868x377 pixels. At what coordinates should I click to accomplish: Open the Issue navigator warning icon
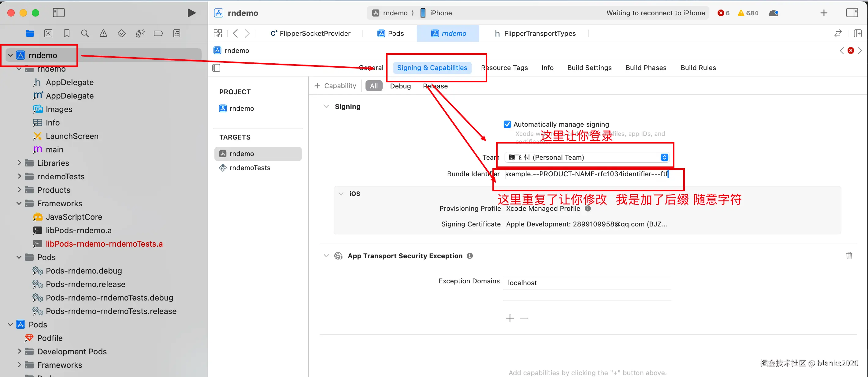pyautogui.click(x=103, y=33)
